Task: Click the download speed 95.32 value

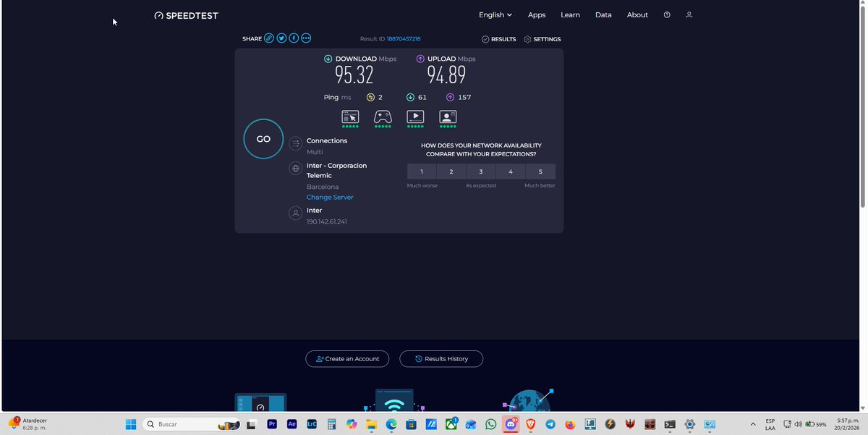Action: (x=354, y=75)
